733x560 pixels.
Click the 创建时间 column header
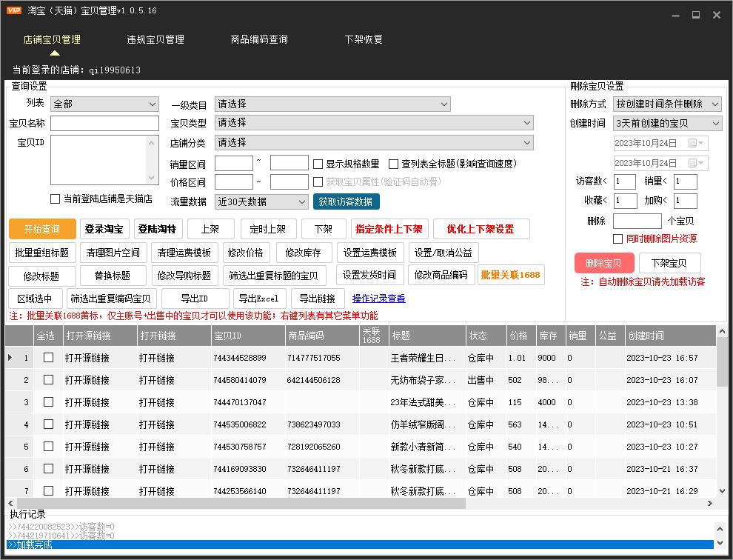[670, 336]
